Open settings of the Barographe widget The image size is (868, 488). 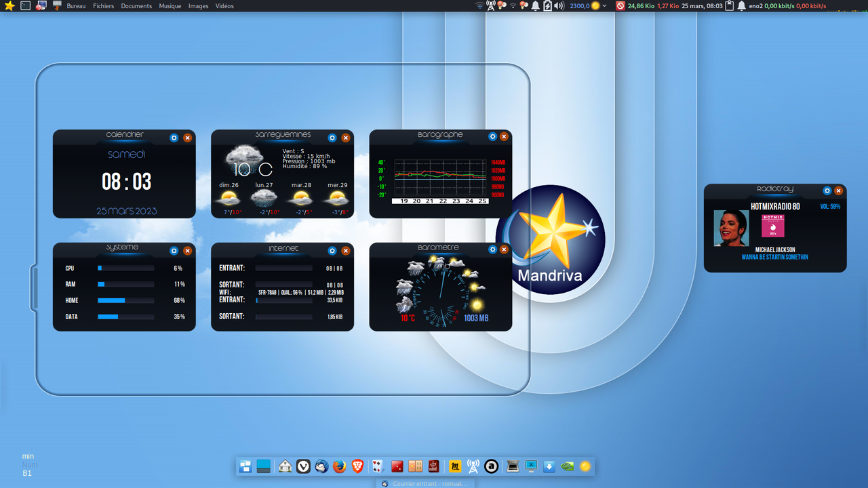click(x=492, y=136)
